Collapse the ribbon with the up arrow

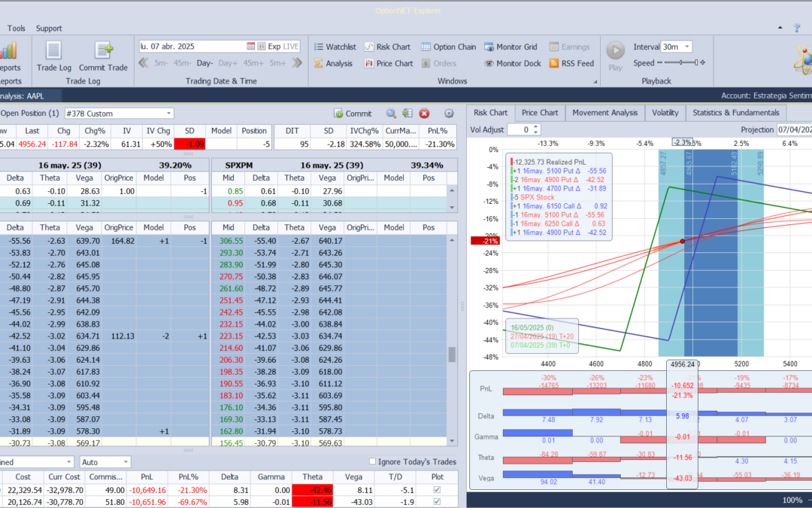(780, 28)
